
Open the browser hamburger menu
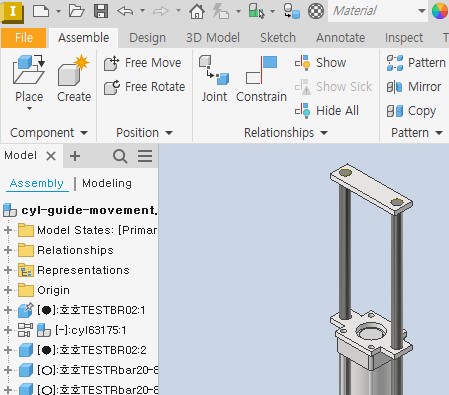[145, 156]
